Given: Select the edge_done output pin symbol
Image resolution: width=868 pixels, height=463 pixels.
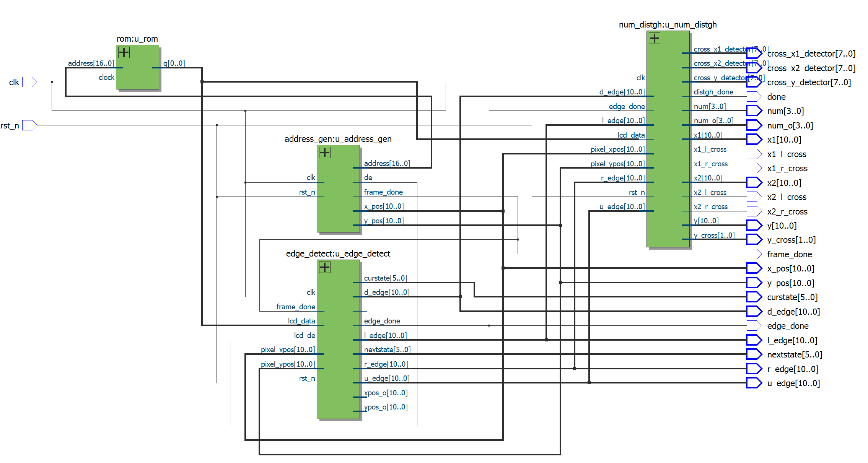Looking at the screenshot, I should pos(754,326).
